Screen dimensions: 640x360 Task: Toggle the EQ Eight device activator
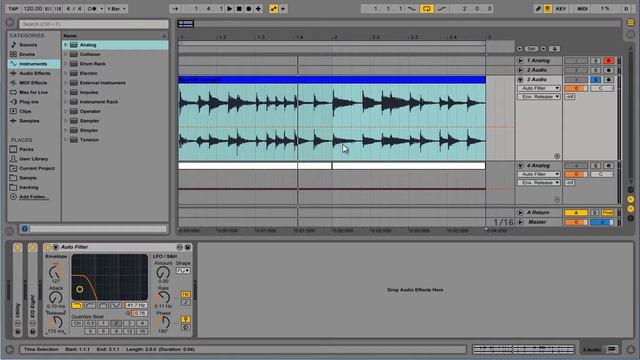coord(33,247)
